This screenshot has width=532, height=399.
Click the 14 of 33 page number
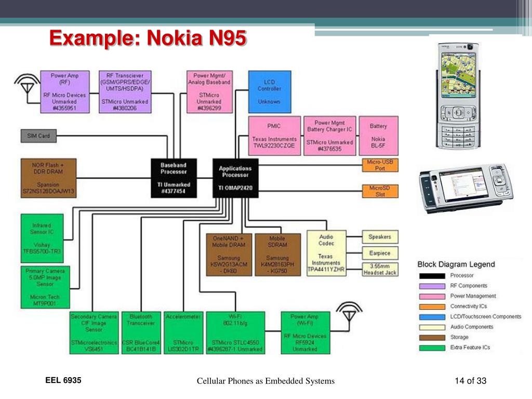pyautogui.click(x=471, y=381)
